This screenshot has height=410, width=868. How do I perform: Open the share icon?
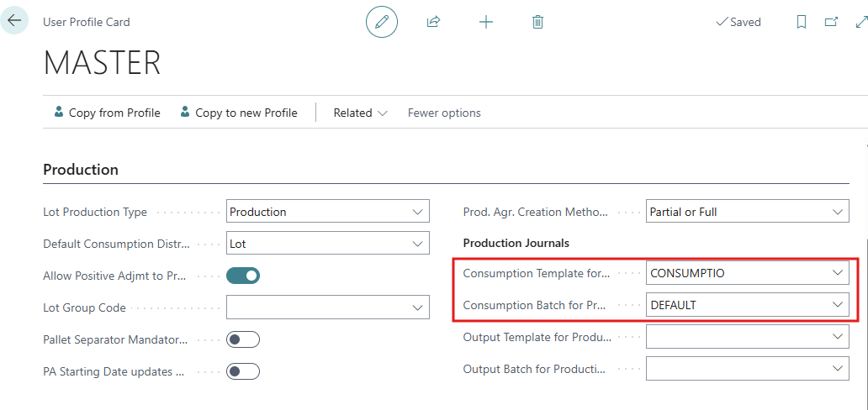click(x=433, y=22)
